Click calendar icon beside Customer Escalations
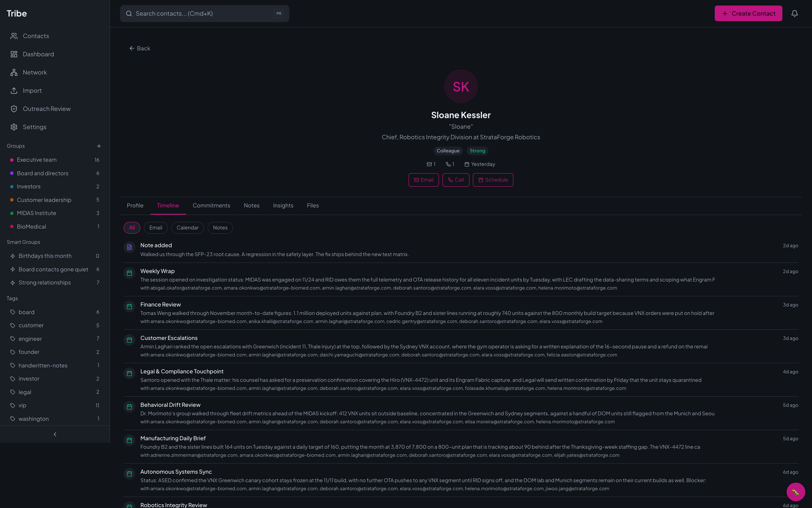Image resolution: width=812 pixels, height=508 pixels. tap(129, 340)
